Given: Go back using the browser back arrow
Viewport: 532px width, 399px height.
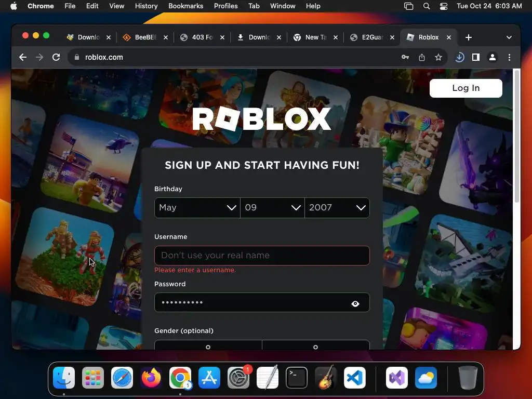Looking at the screenshot, I should point(23,57).
